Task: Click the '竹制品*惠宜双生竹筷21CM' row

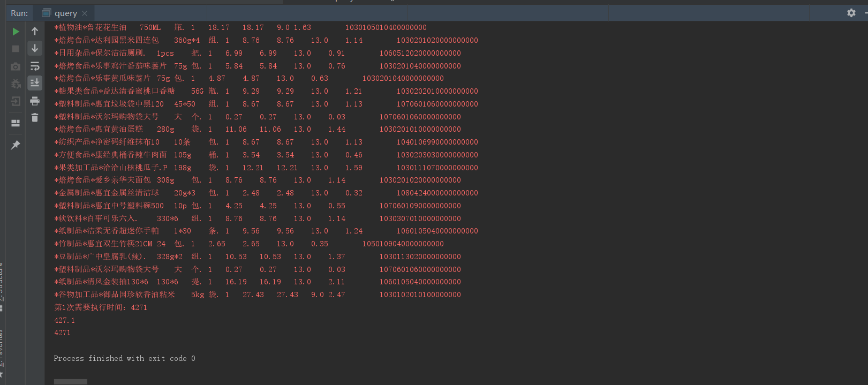Action: click(249, 244)
